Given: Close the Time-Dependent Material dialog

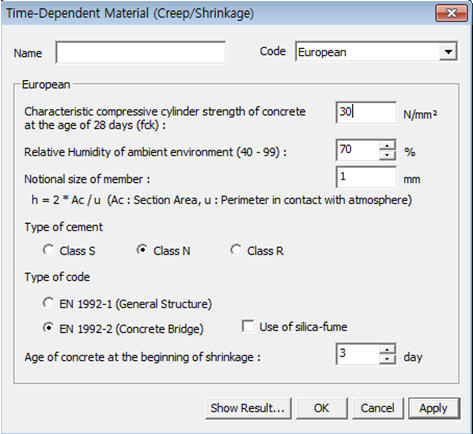Looking at the screenshot, I should [x=451, y=13].
